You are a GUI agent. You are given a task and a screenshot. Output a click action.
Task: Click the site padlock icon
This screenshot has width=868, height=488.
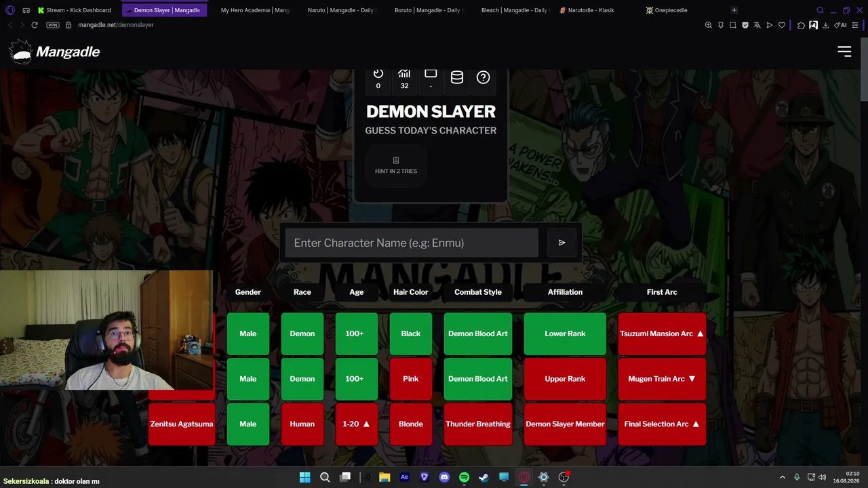[68, 25]
